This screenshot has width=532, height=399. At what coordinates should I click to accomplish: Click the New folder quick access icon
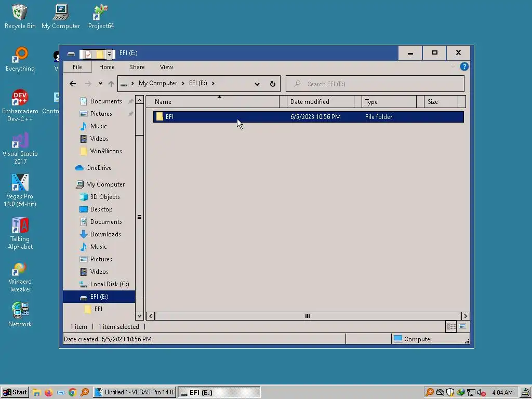pos(100,54)
